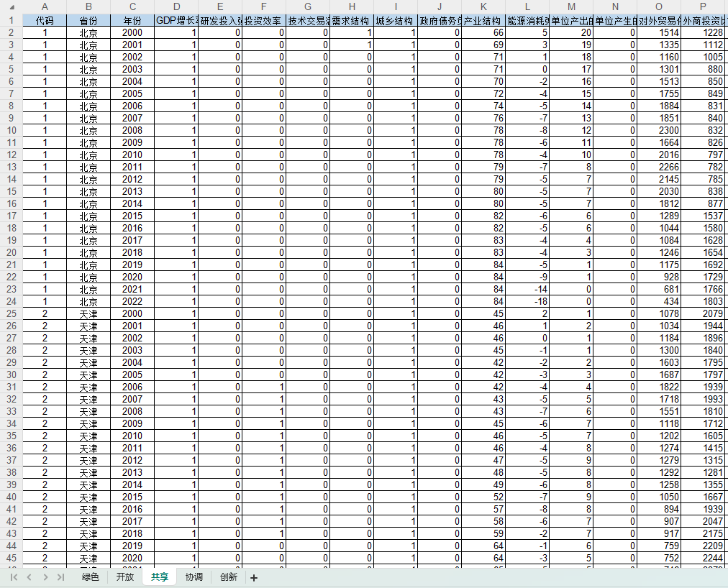Select column K header
Screen dimensions: 728x588
pyautogui.click(x=483, y=7)
